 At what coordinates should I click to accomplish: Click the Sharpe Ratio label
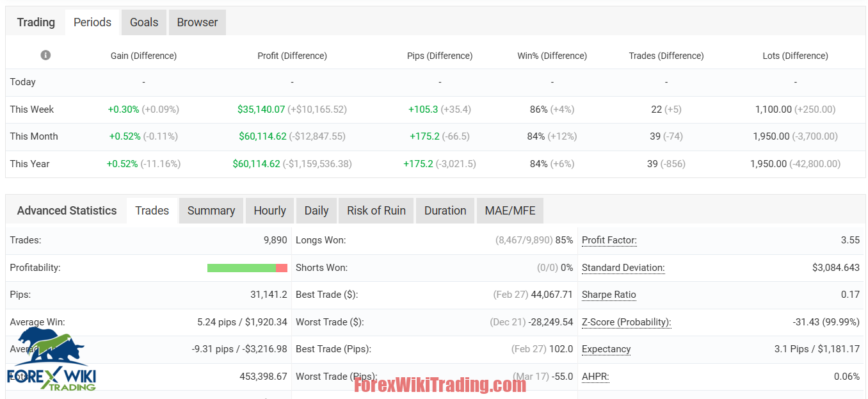(x=609, y=295)
